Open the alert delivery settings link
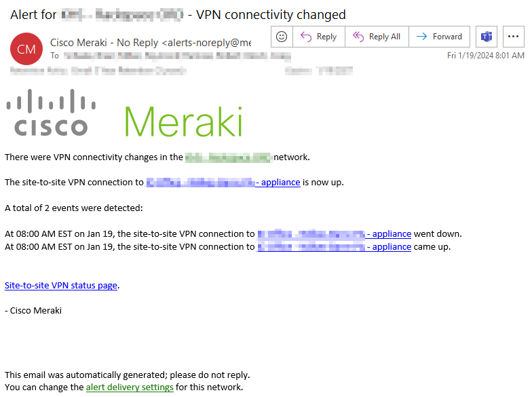 (130, 387)
